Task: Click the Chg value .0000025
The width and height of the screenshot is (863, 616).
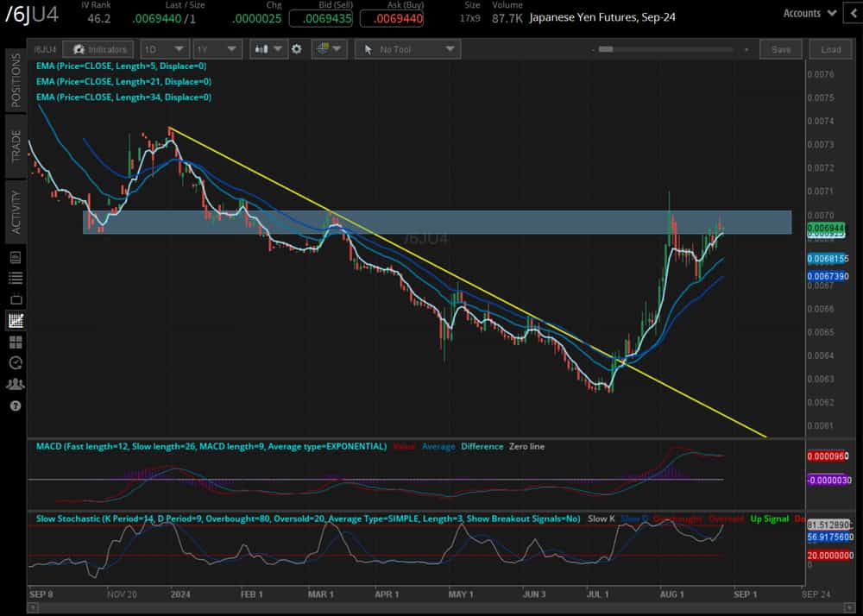Action: pyautogui.click(x=257, y=19)
